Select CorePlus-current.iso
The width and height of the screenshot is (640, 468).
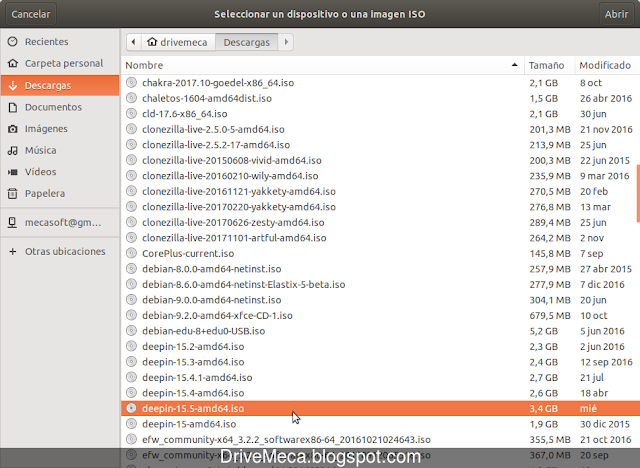tap(380, 253)
